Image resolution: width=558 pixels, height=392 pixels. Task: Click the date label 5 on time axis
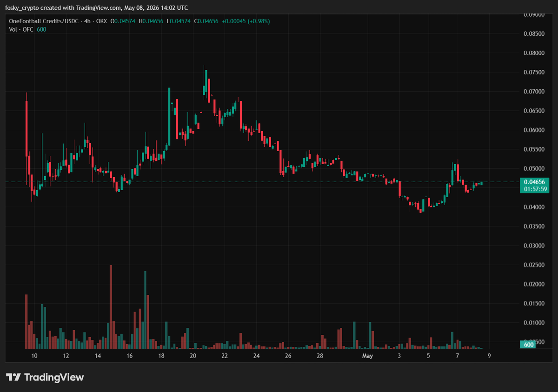pos(428,356)
